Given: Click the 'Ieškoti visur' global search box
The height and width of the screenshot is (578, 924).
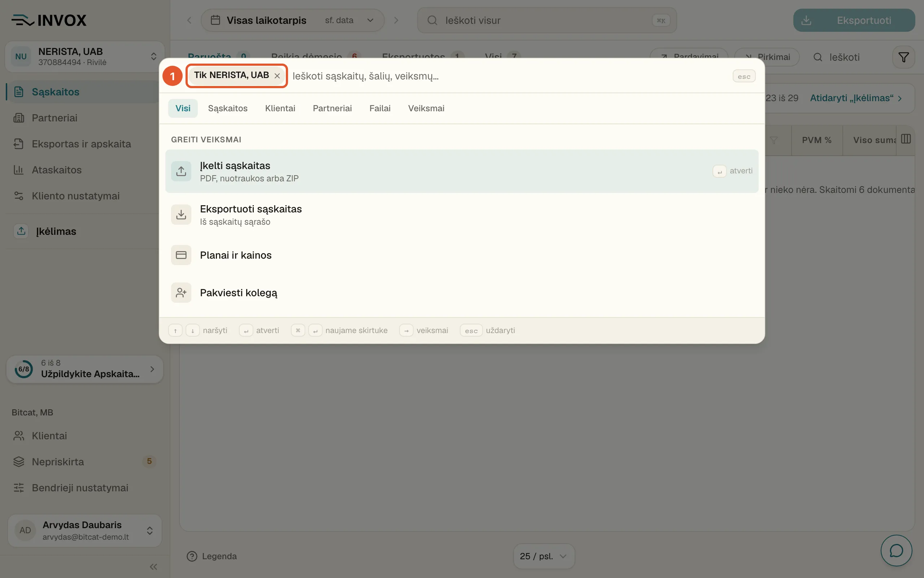Looking at the screenshot, I should click(547, 20).
